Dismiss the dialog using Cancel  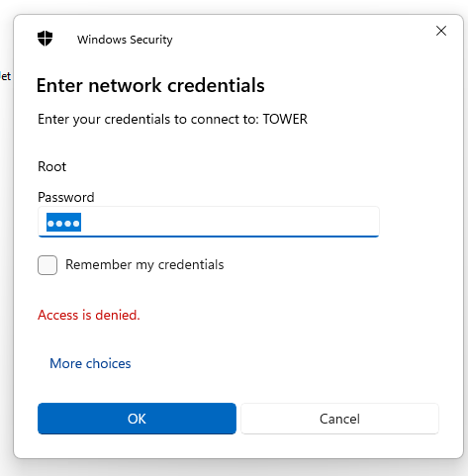click(x=339, y=419)
